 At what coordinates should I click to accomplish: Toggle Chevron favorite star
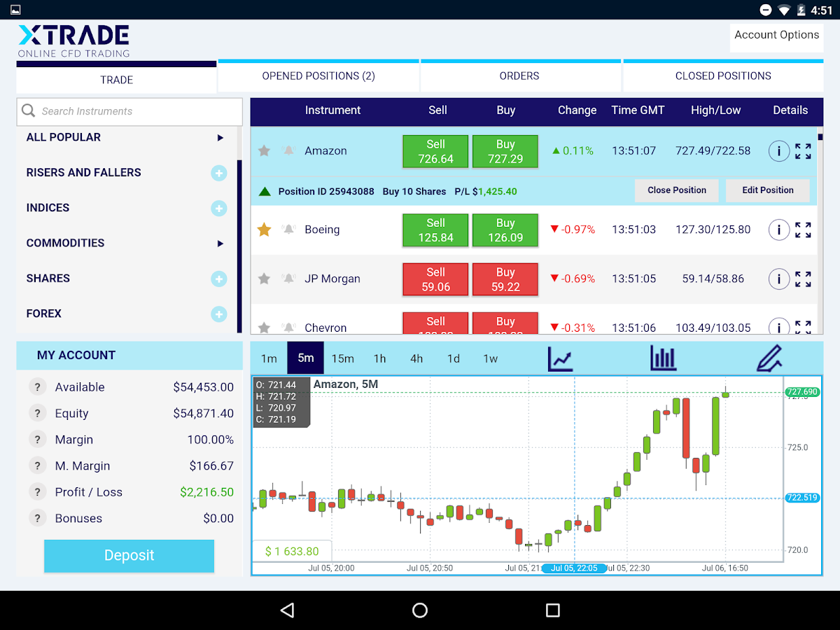264,327
